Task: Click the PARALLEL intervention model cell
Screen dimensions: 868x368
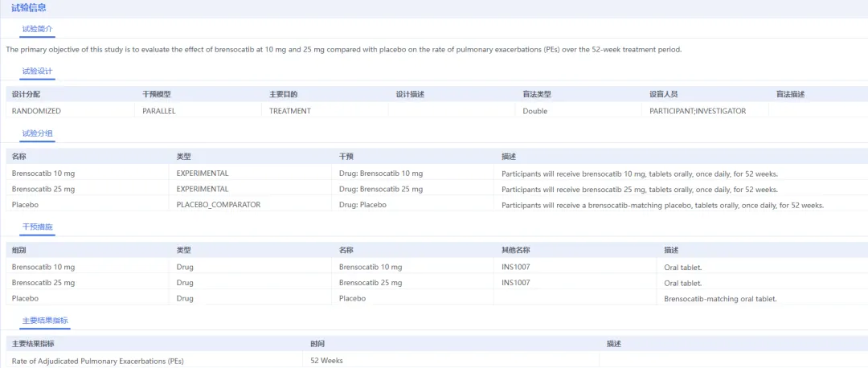Action: [159, 111]
